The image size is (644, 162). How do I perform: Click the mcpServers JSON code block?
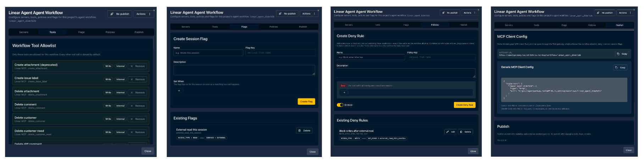coord(564,90)
